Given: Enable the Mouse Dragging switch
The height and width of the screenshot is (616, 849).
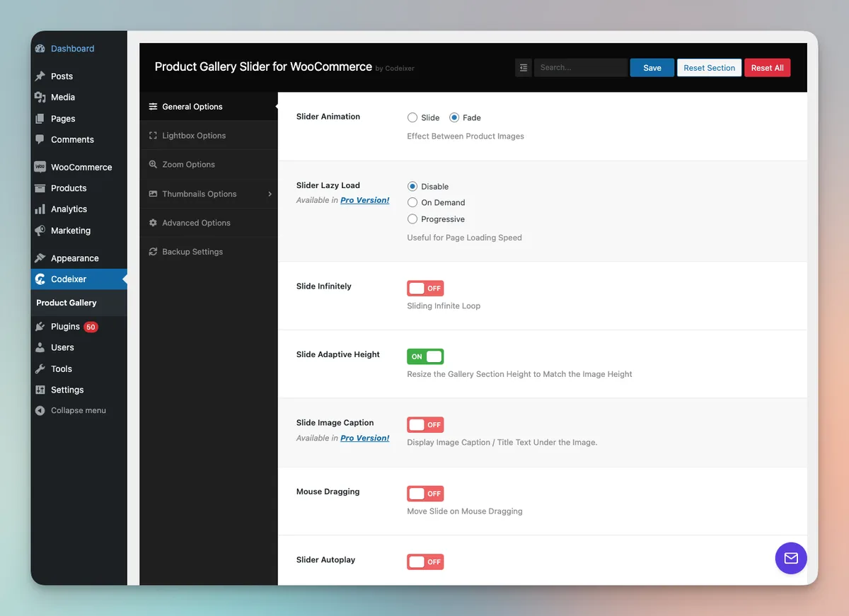Looking at the screenshot, I should click(425, 494).
